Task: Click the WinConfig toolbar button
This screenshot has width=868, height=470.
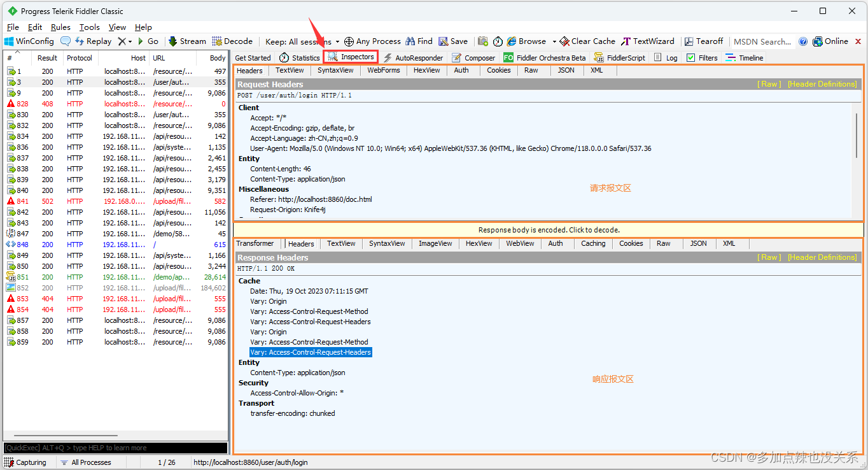Action: coord(29,41)
